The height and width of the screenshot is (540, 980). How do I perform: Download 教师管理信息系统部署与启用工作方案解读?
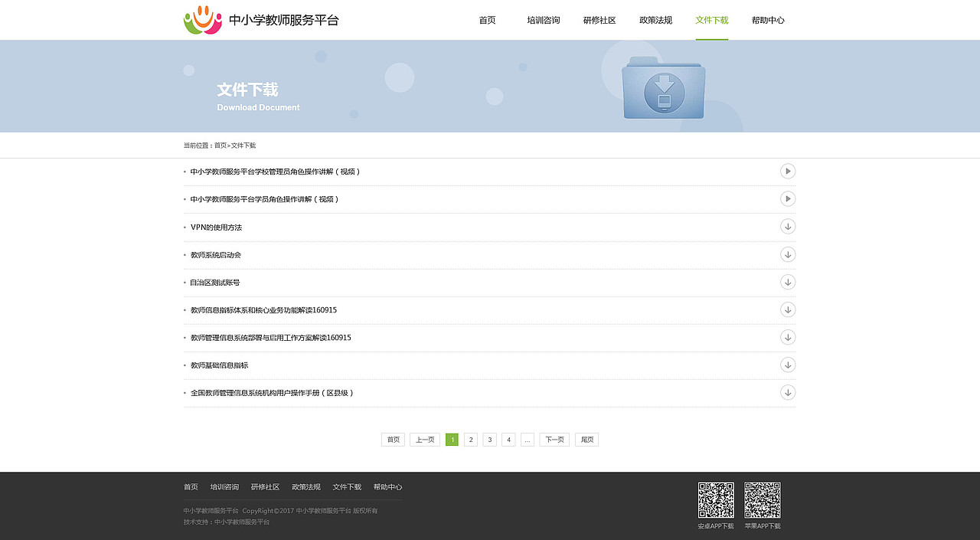[x=788, y=337]
